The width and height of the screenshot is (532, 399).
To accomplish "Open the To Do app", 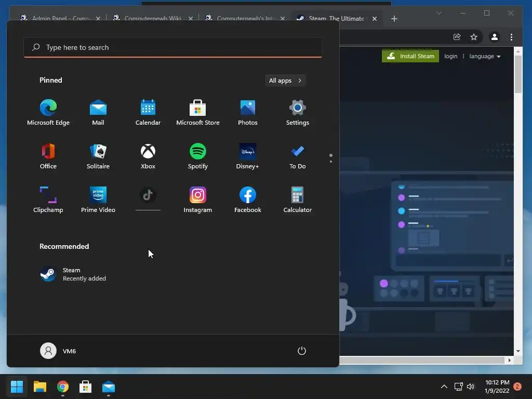I will click(x=298, y=156).
